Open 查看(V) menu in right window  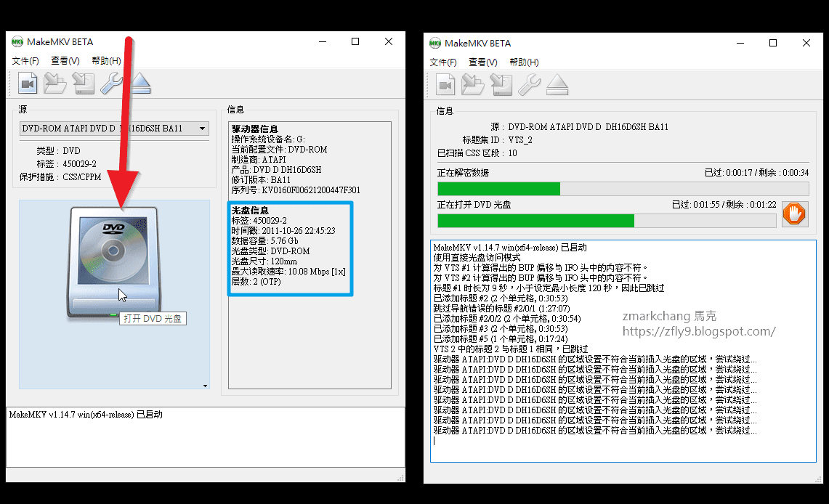pyautogui.click(x=482, y=62)
